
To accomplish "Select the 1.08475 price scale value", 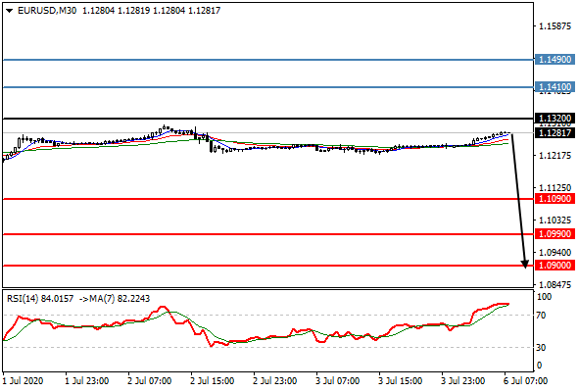I will point(554,284).
